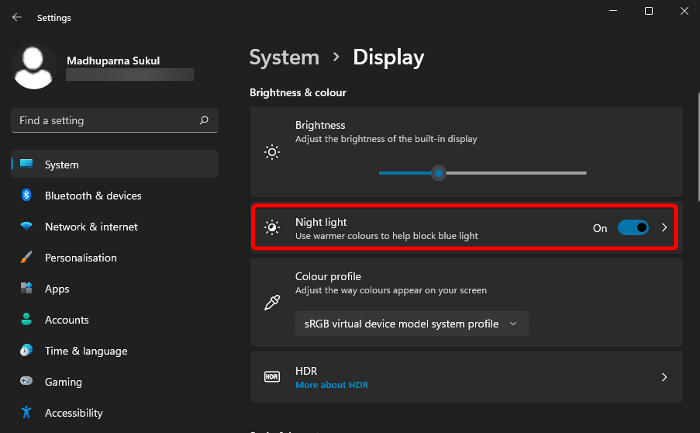Click the Find a setting search box

point(105,121)
